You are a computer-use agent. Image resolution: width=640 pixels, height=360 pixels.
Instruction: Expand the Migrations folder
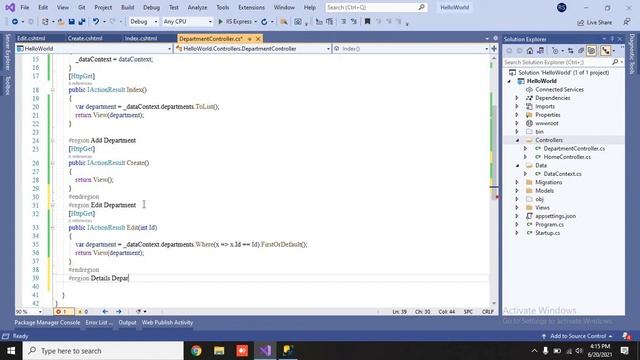pos(517,182)
